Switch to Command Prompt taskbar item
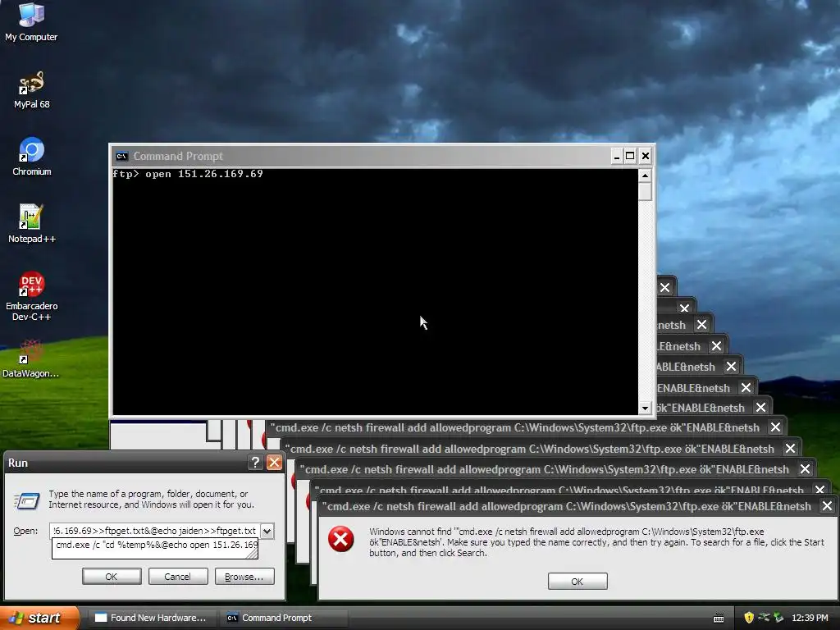 (284, 618)
